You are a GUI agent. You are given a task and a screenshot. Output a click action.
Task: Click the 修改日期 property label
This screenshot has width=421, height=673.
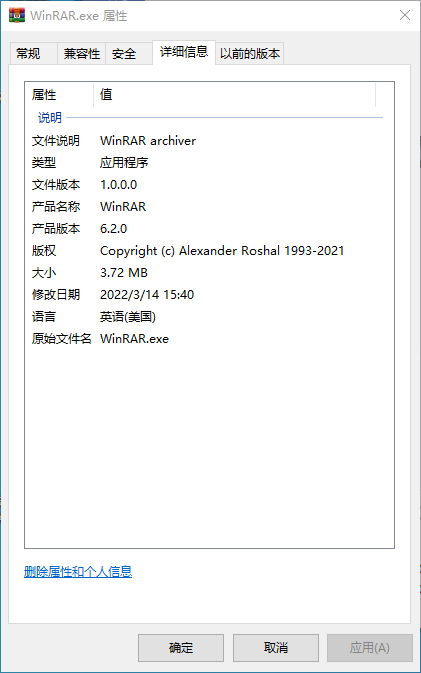(56, 295)
